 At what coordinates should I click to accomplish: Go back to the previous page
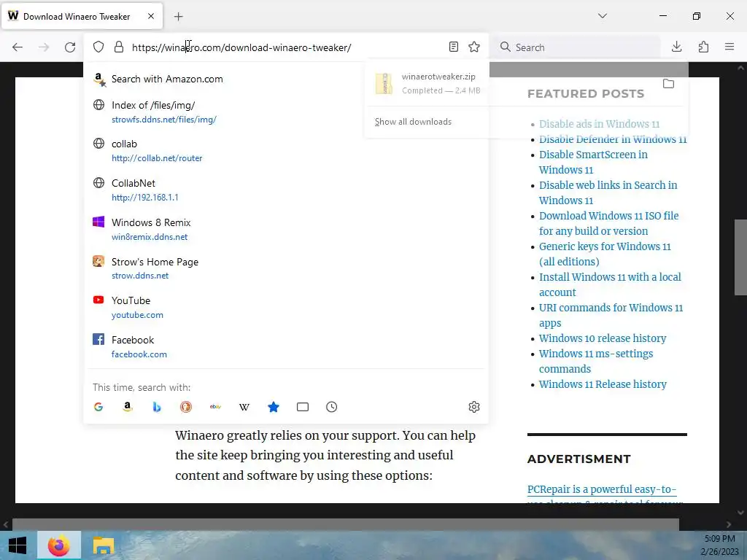pos(18,47)
